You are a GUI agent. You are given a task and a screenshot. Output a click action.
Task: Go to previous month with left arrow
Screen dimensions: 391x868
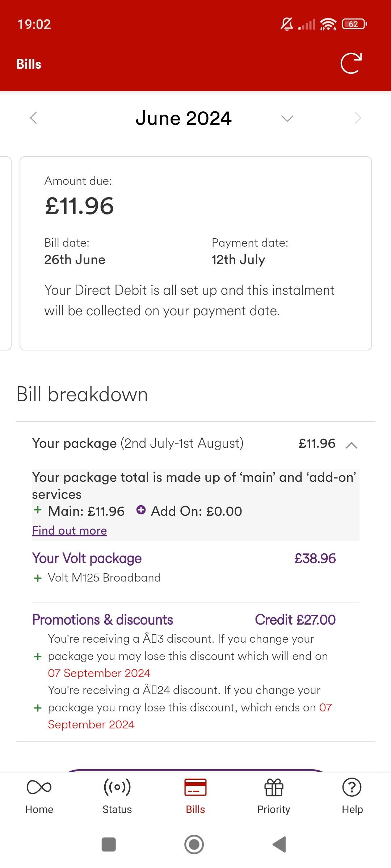[33, 118]
